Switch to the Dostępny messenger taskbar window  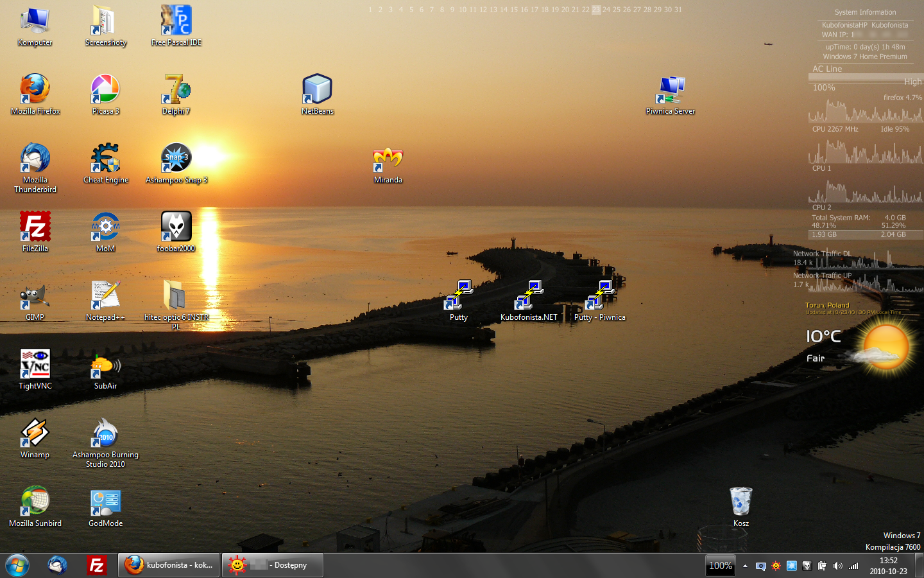pyautogui.click(x=273, y=565)
